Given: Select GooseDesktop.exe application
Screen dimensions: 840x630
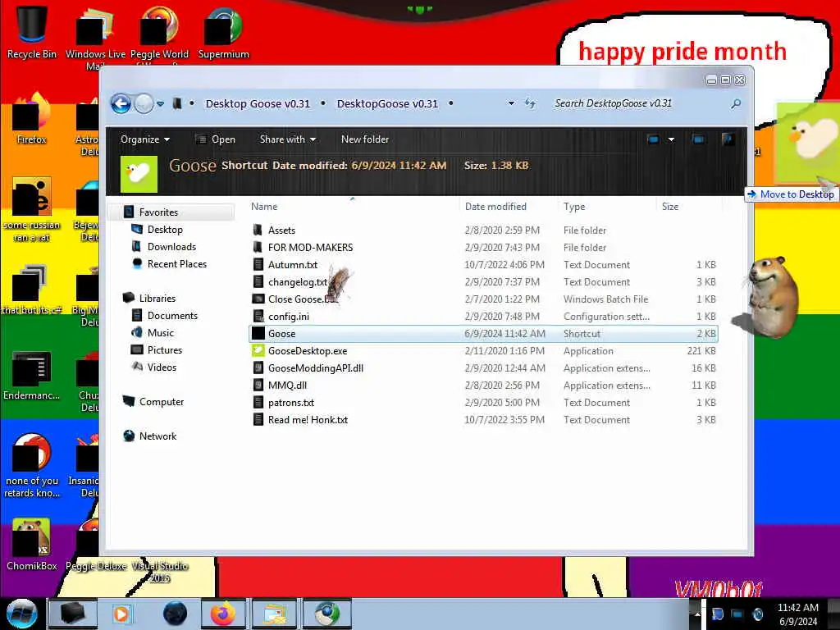Looking at the screenshot, I should (x=308, y=351).
